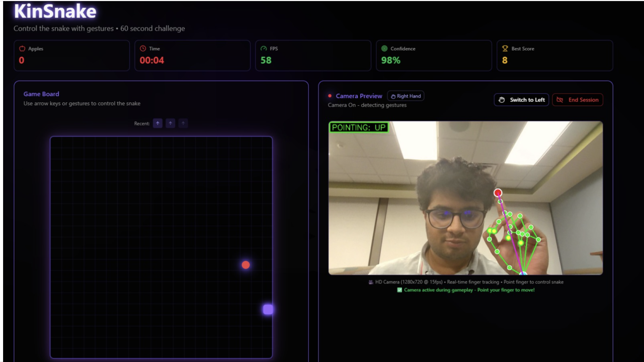Screen dimensions: 644x362
Task: Click the green camera active checkbox
Action: tap(399, 290)
